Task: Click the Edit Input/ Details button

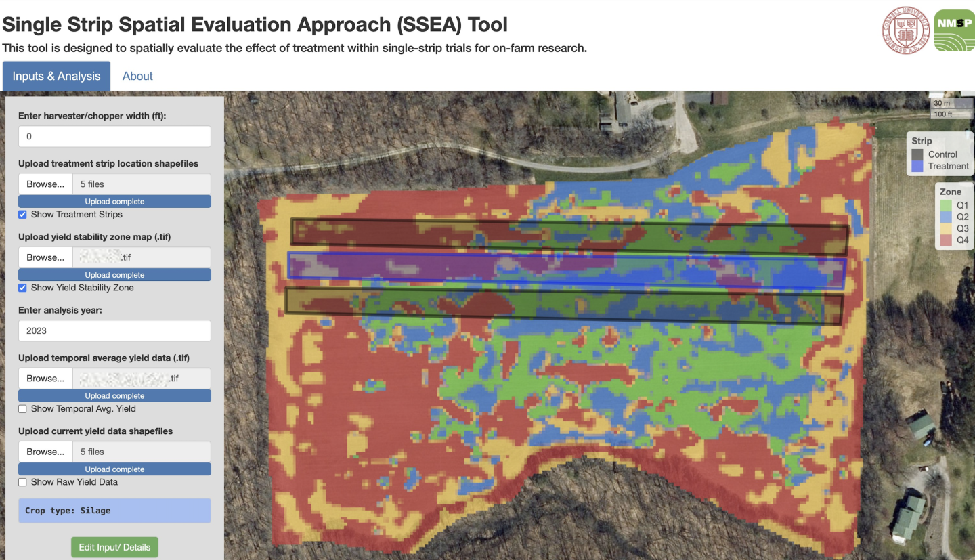Action: click(114, 547)
